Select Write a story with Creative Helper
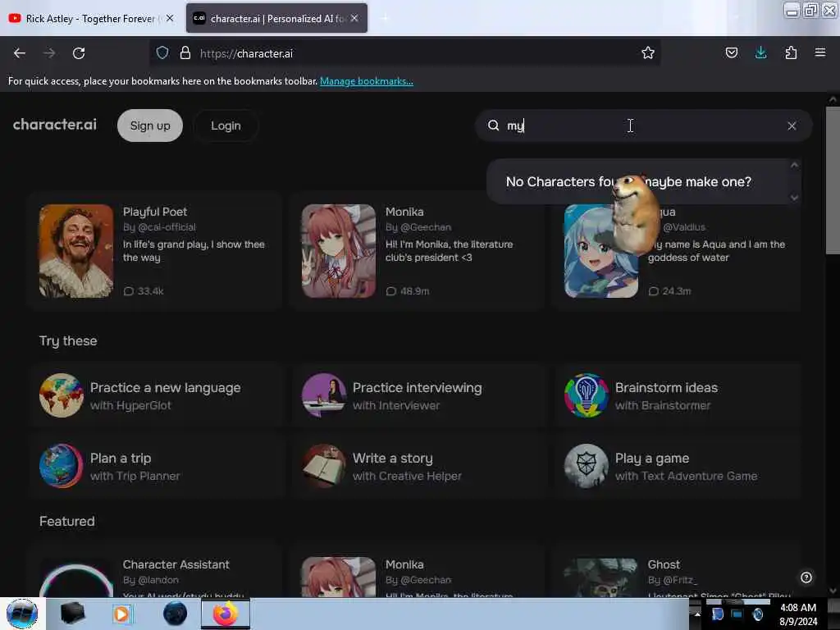The width and height of the screenshot is (840, 630). [x=418, y=466]
